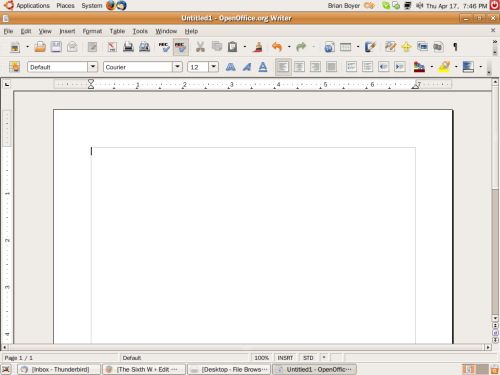The image size is (500, 375).
Task: Open Paste options dropdown arrow
Action: (x=245, y=47)
